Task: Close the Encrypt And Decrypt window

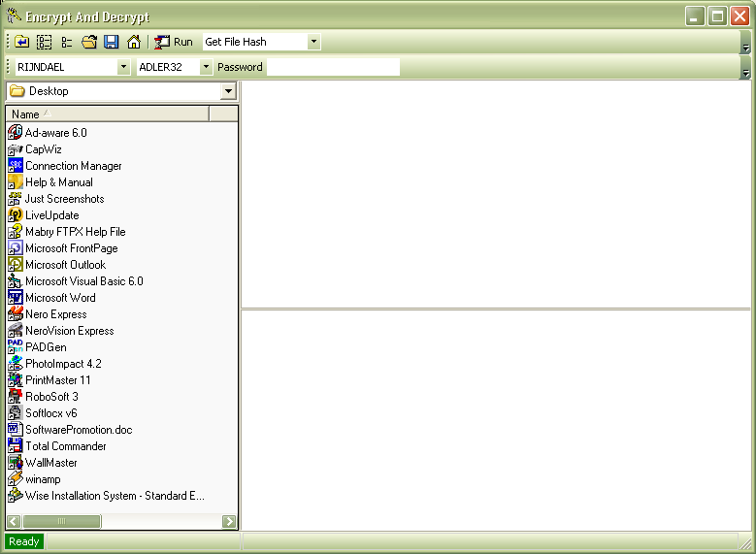Action: (x=740, y=16)
